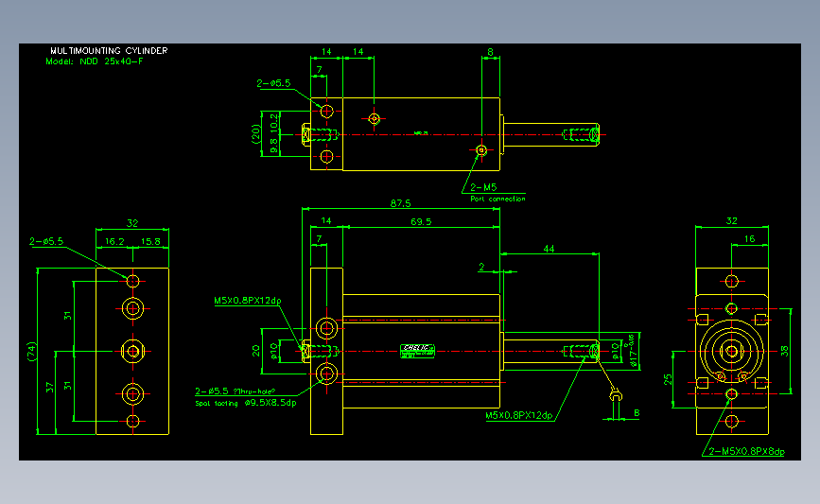This screenshot has height=504, width=820.
Task: Select the "Port connection" note text
Action: pyautogui.click(x=497, y=199)
